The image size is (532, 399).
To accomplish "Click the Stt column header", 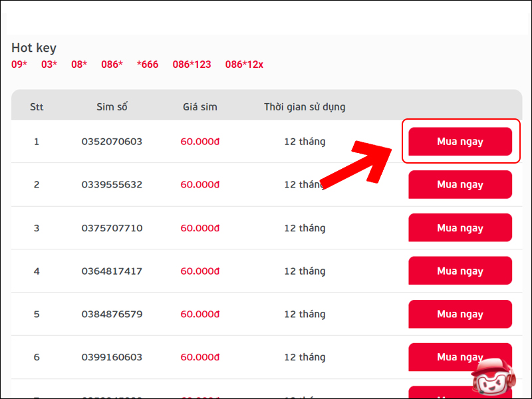I will point(37,107).
